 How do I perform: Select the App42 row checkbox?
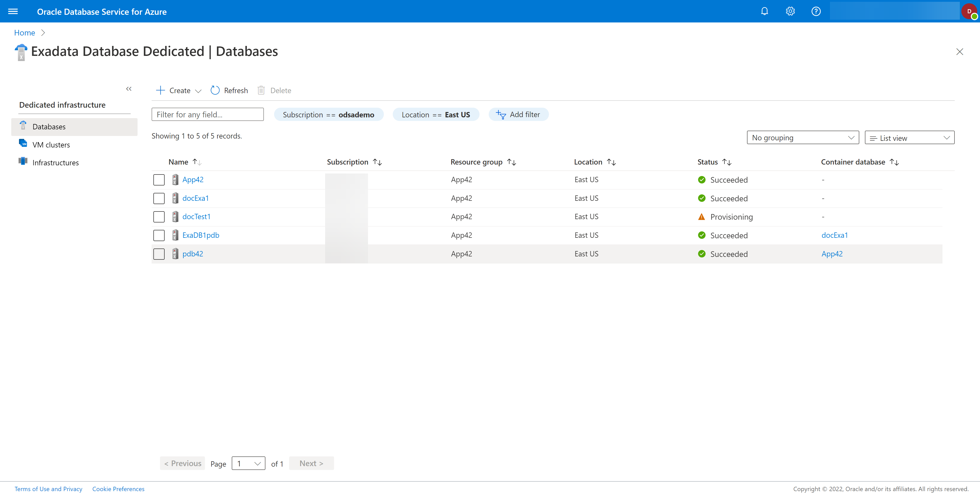coord(159,180)
